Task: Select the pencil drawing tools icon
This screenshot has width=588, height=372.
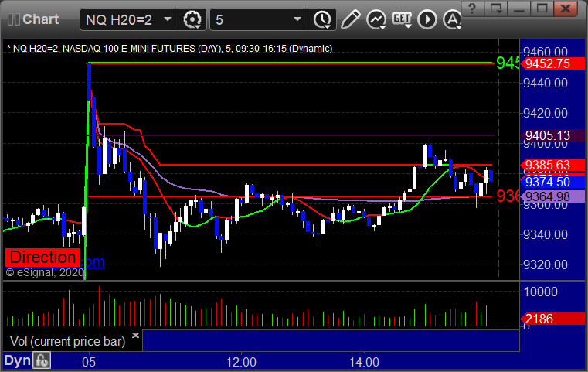Action: click(350, 19)
